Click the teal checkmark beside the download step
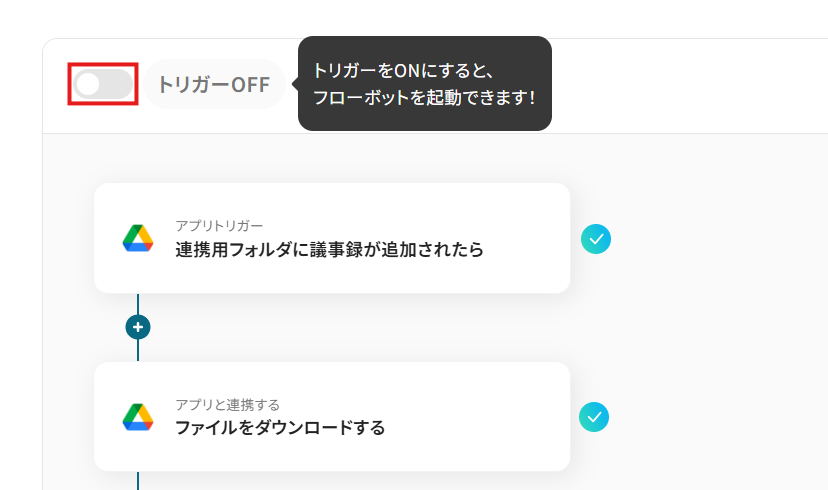Viewport: 828px width, 490px height. point(594,417)
